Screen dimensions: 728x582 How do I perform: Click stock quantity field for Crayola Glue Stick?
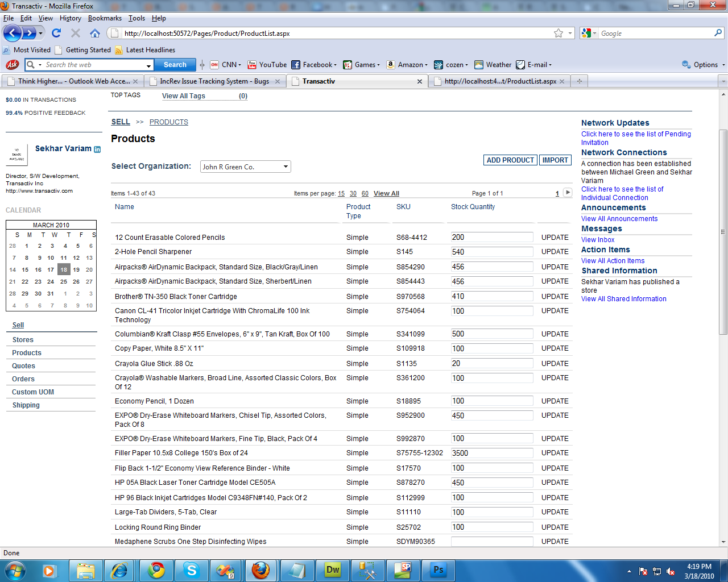coord(491,363)
